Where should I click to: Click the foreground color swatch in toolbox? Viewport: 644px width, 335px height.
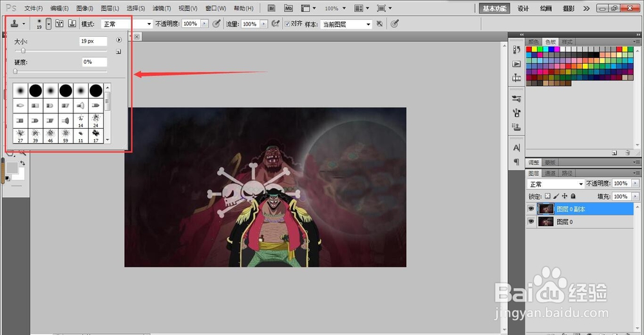pos(12,167)
